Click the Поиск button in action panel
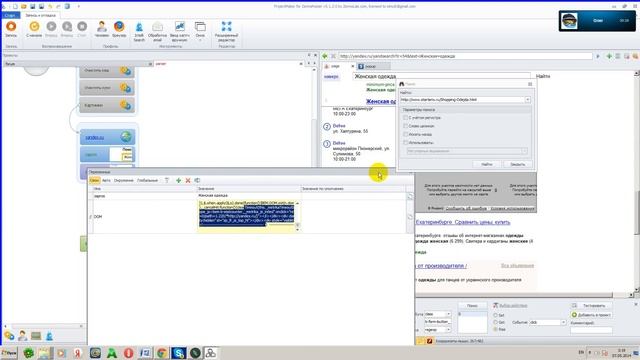Viewport: 640px width, 360px height. coord(472,306)
